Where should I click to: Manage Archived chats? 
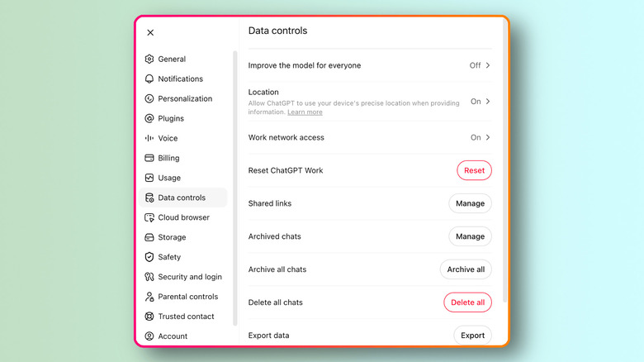click(471, 236)
